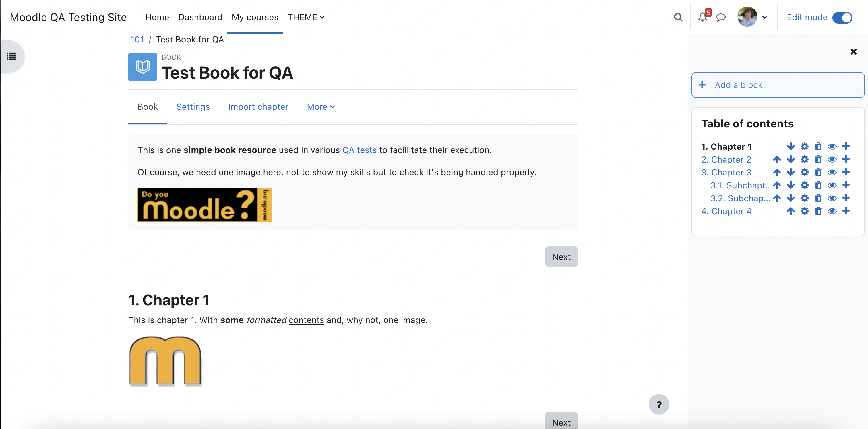This screenshot has width=868, height=429.
Task: Open the course index drawer
Action: point(11,56)
